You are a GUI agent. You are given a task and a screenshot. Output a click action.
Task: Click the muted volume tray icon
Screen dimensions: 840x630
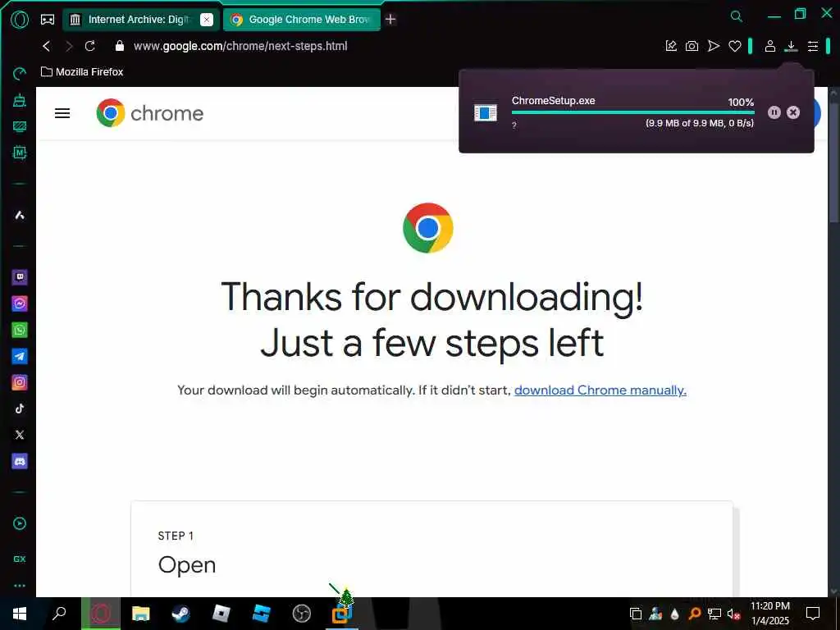(x=734, y=614)
